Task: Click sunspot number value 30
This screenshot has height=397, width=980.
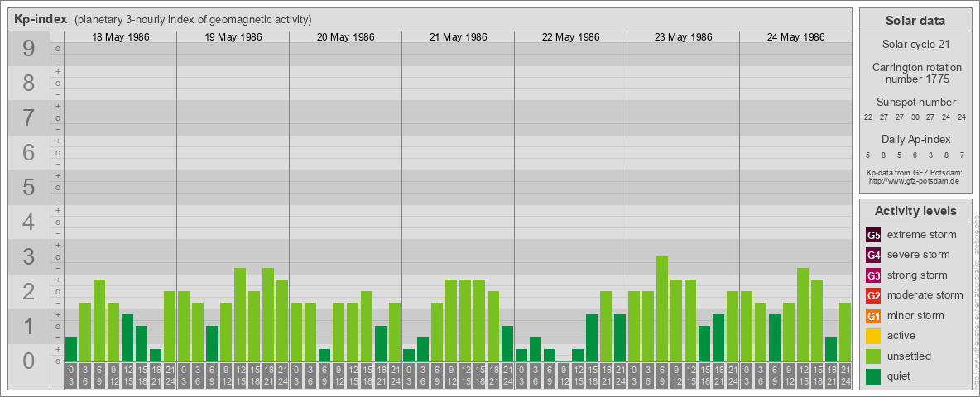Action: (x=915, y=117)
